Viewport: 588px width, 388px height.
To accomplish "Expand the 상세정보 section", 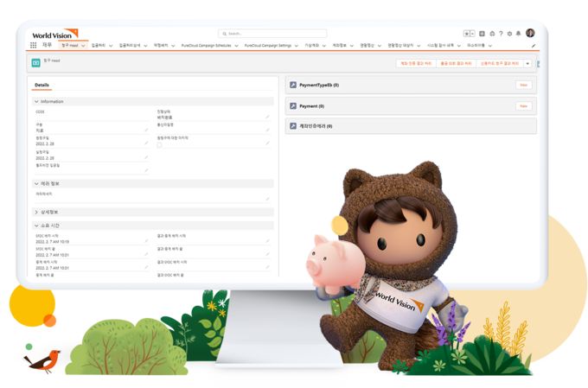I will [x=36, y=213].
